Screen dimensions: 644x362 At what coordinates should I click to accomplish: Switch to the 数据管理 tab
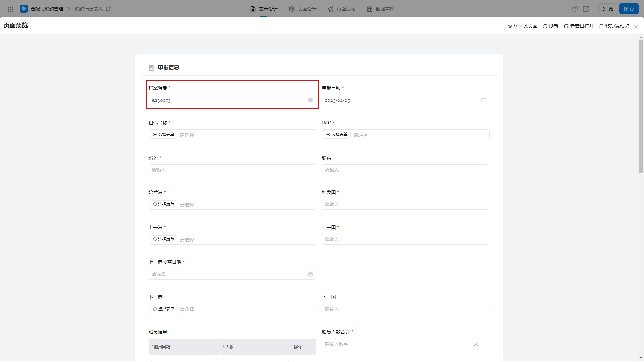[x=380, y=9]
